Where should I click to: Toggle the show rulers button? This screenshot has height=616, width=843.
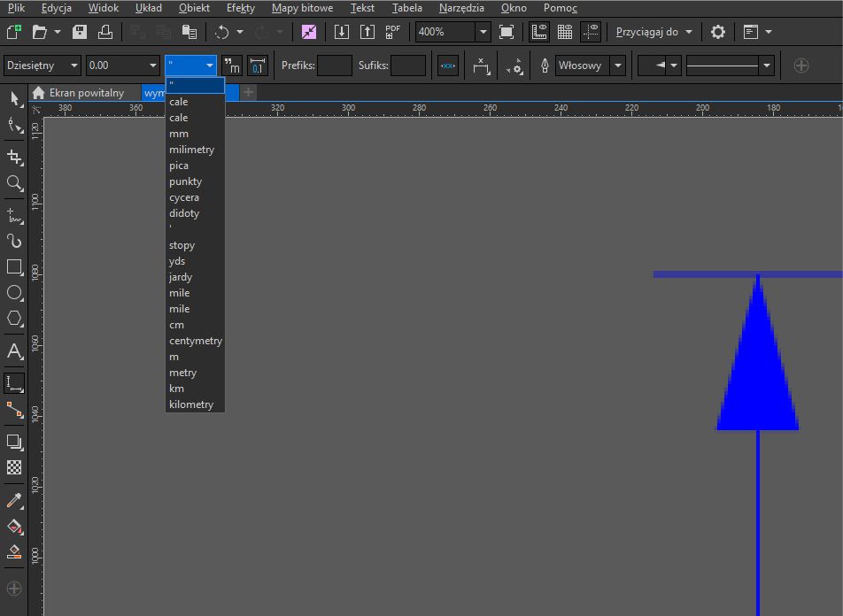538,32
